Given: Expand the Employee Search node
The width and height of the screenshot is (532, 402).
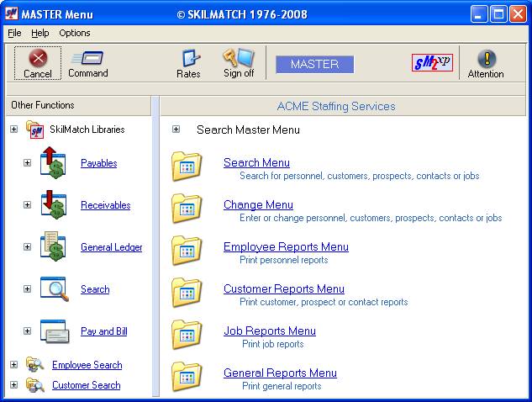Looking at the screenshot, I should point(14,365).
